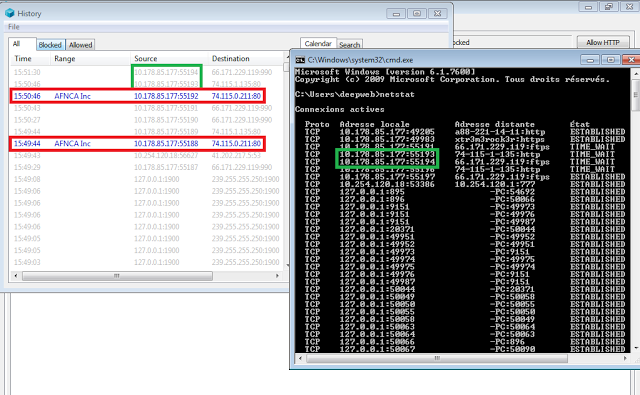Click the 127.0.0.1:20371 local address
The height and width of the screenshot is (395, 640).
[377, 229]
